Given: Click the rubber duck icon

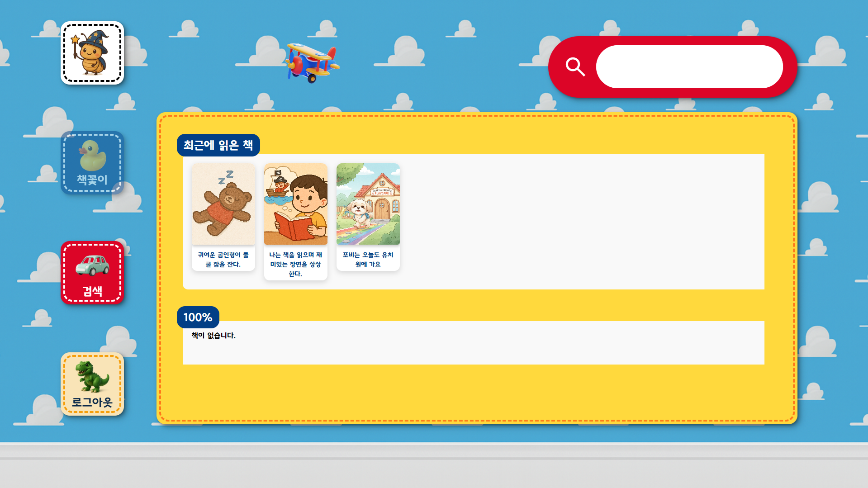Looking at the screenshot, I should tap(93, 155).
